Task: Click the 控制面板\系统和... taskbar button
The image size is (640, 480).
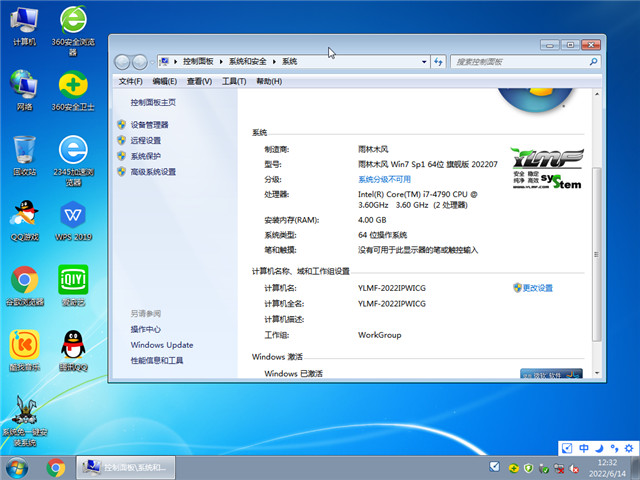Action: coord(126,468)
